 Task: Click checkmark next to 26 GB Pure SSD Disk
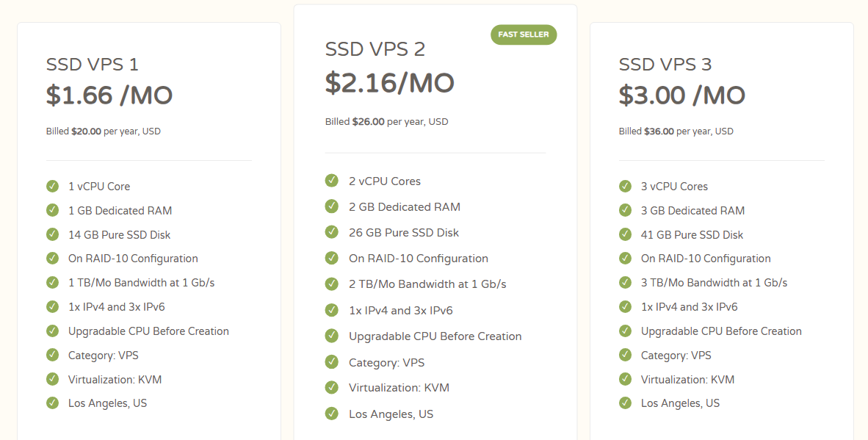(332, 232)
